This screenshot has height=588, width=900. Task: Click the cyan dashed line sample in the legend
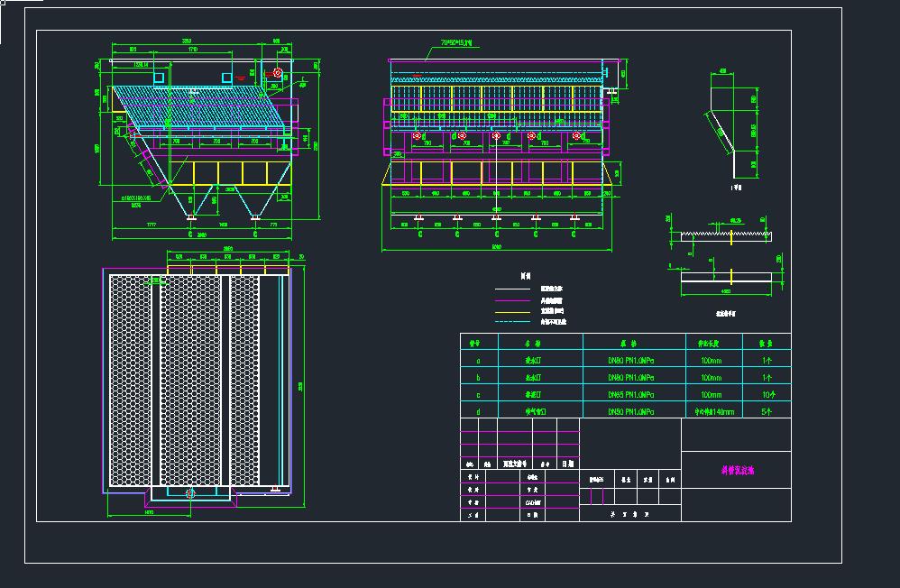514,321
